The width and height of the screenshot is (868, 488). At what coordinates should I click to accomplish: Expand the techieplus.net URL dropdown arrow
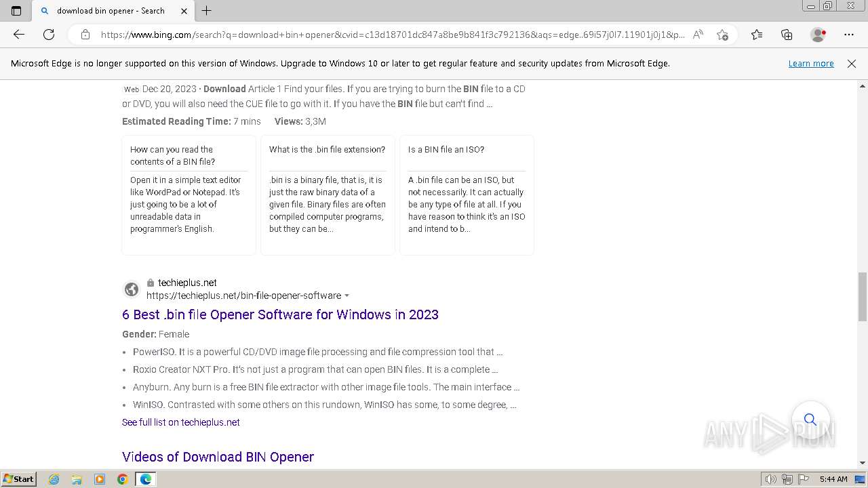(x=347, y=296)
